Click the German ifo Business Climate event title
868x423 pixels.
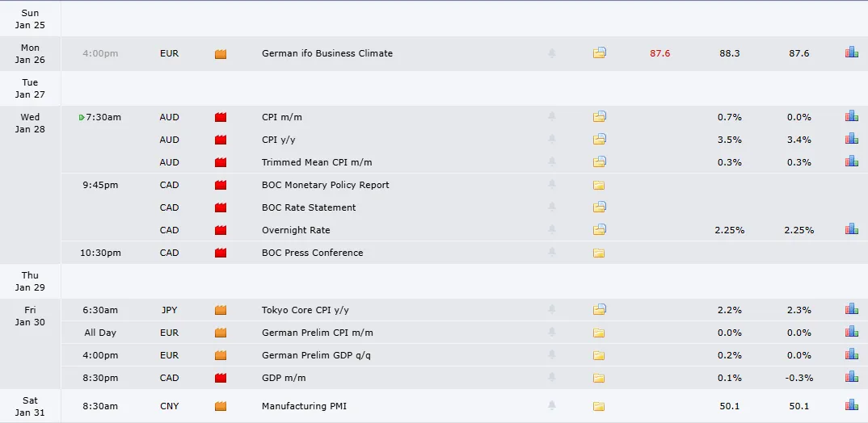click(x=327, y=53)
